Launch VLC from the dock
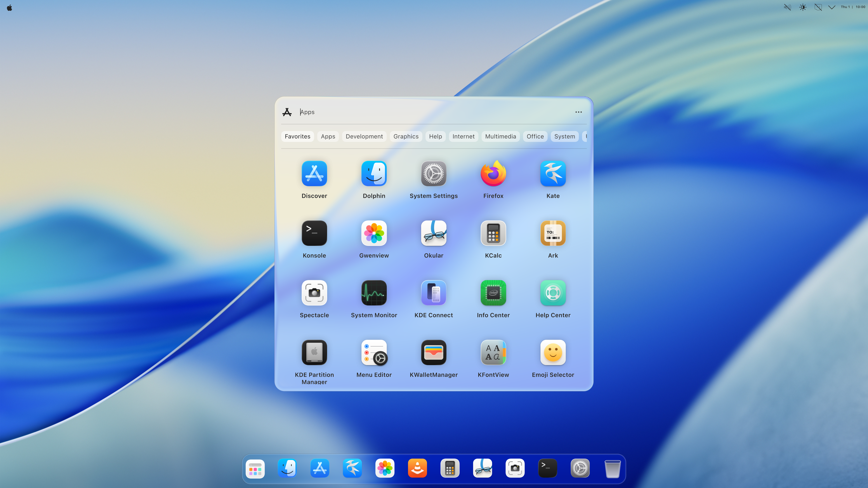 pyautogui.click(x=417, y=469)
